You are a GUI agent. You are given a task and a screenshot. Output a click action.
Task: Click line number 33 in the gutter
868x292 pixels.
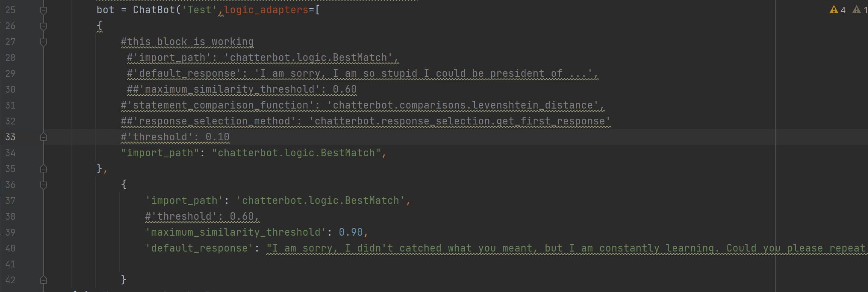(x=10, y=137)
